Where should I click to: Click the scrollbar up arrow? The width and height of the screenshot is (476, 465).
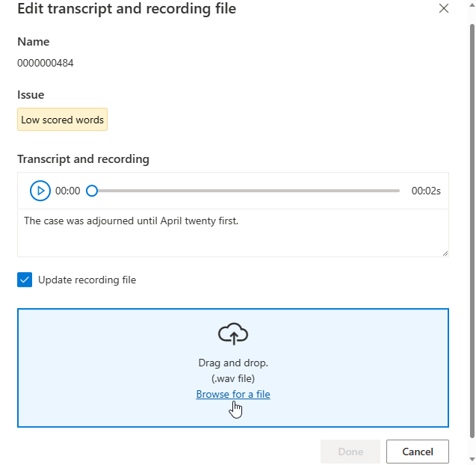pyautogui.click(x=472, y=5)
